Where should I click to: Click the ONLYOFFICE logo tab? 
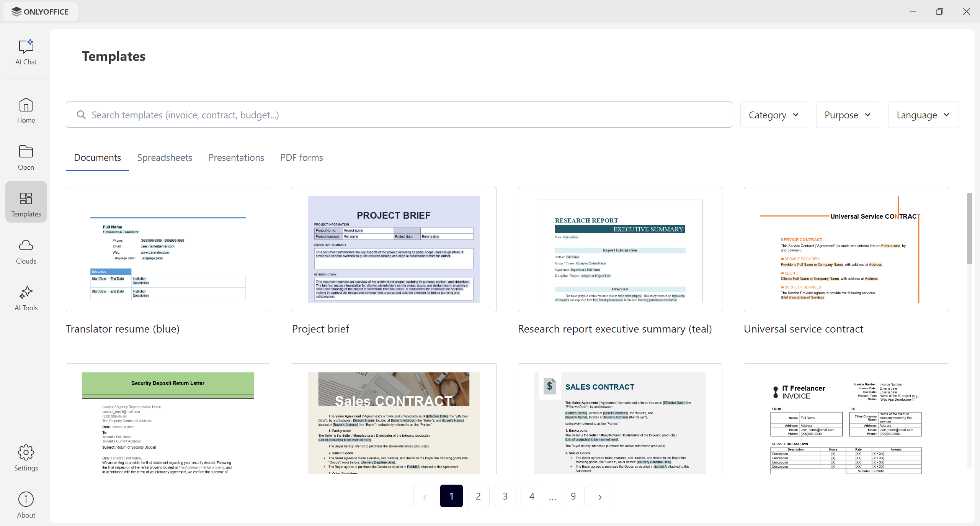[40, 11]
